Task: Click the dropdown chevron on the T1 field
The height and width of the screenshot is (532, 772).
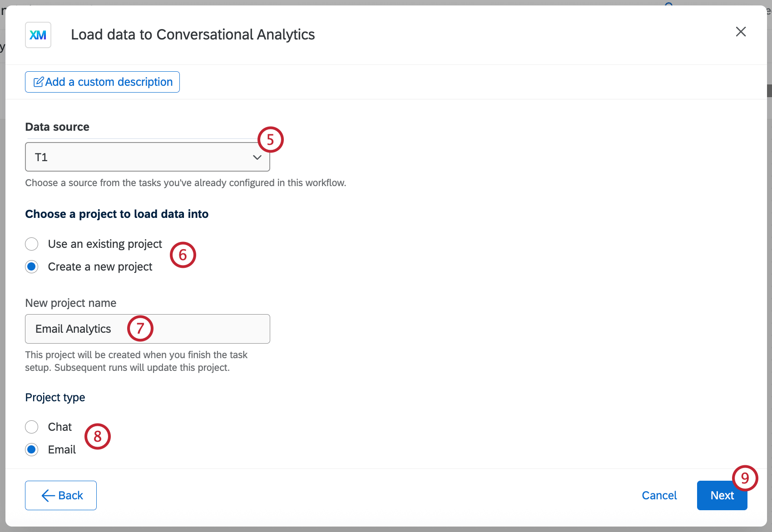Action: point(257,157)
